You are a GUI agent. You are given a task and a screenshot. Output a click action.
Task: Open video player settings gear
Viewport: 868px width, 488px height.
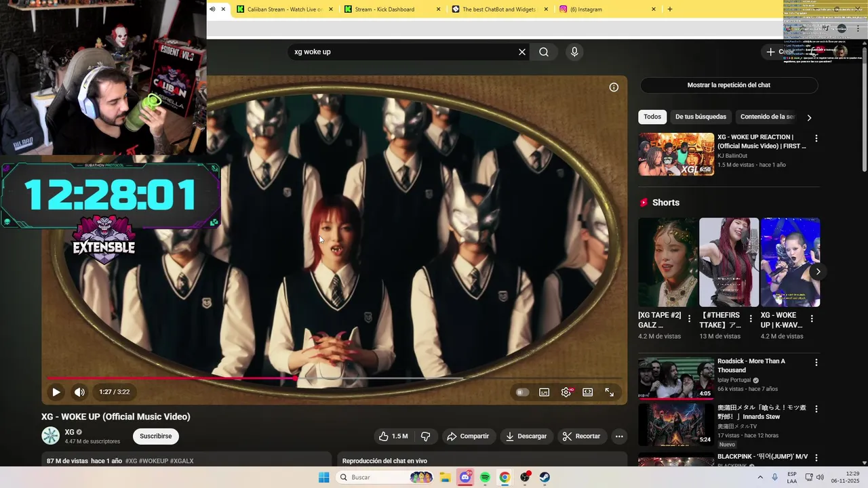click(566, 392)
